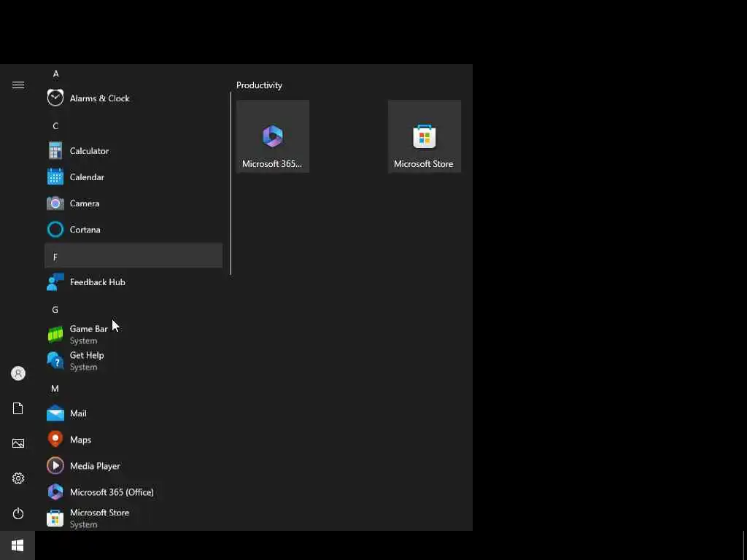The image size is (747, 560).
Task: Click the Feedback Hub label text
Action: 97,282
